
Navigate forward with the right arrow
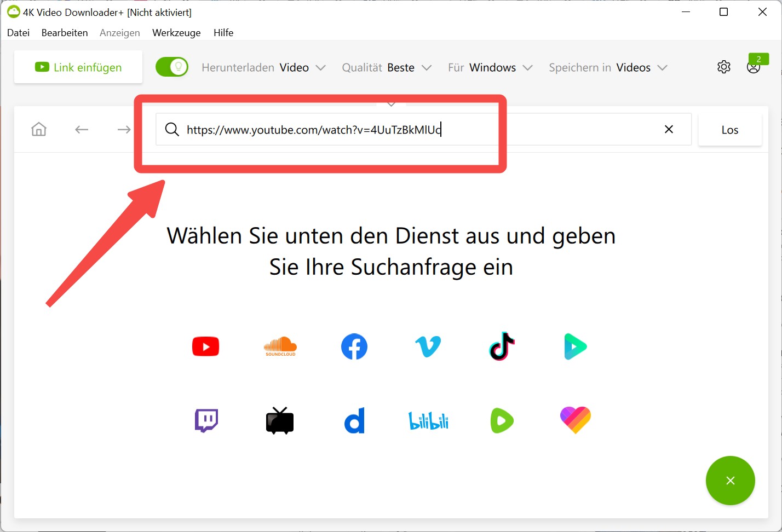pos(124,130)
